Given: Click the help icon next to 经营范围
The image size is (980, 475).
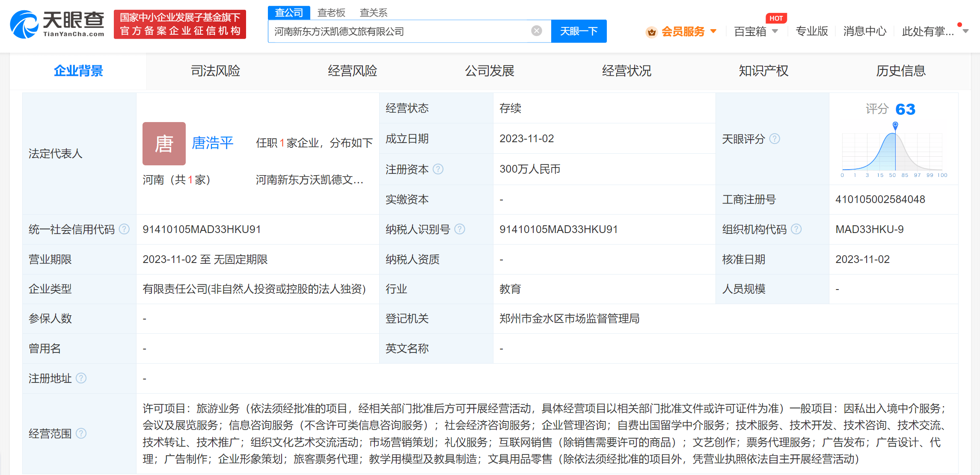Looking at the screenshot, I should 81,433.
